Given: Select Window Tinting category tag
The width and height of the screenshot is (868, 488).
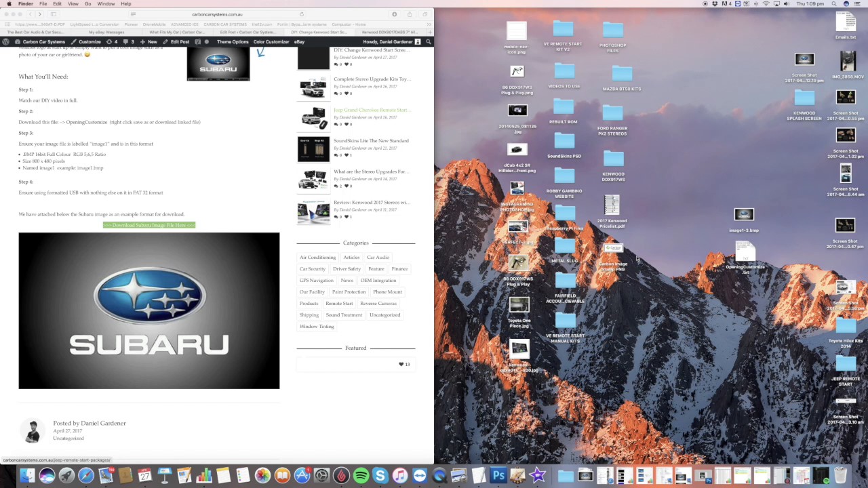Looking at the screenshot, I should [x=317, y=327].
